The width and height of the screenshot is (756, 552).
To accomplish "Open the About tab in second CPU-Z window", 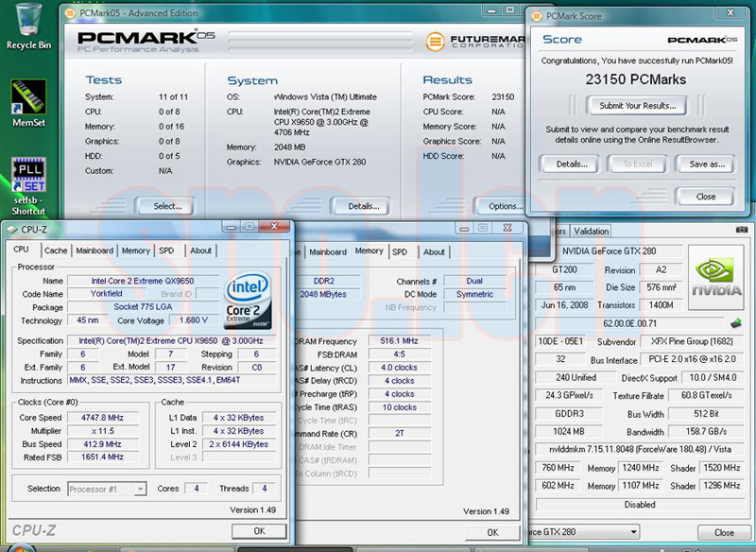I will click(x=434, y=252).
